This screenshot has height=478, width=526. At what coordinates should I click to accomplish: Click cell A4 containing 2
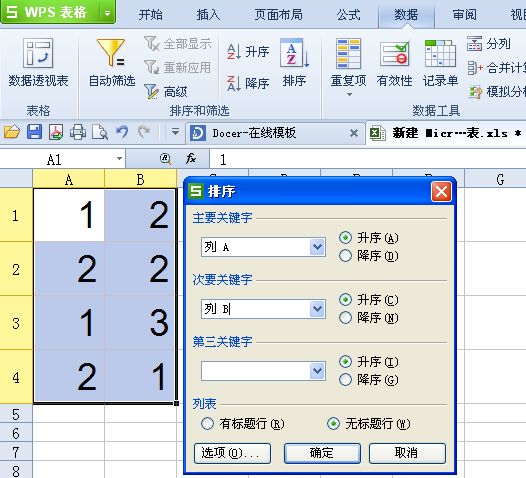click(69, 377)
